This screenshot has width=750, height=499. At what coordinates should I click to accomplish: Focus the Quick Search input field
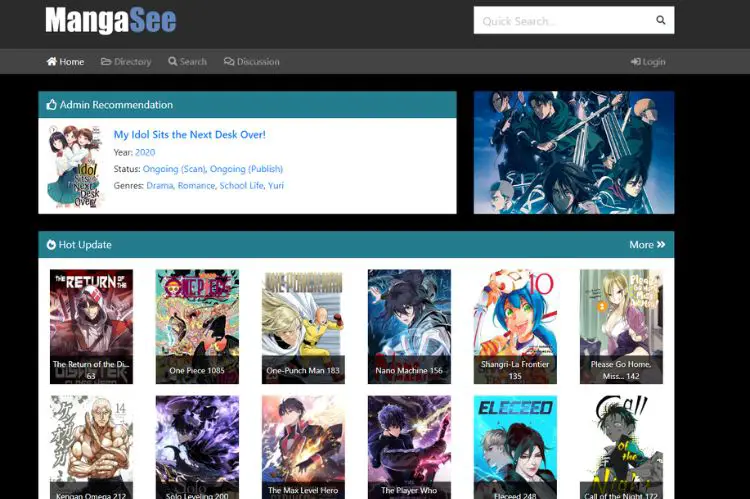(x=574, y=20)
